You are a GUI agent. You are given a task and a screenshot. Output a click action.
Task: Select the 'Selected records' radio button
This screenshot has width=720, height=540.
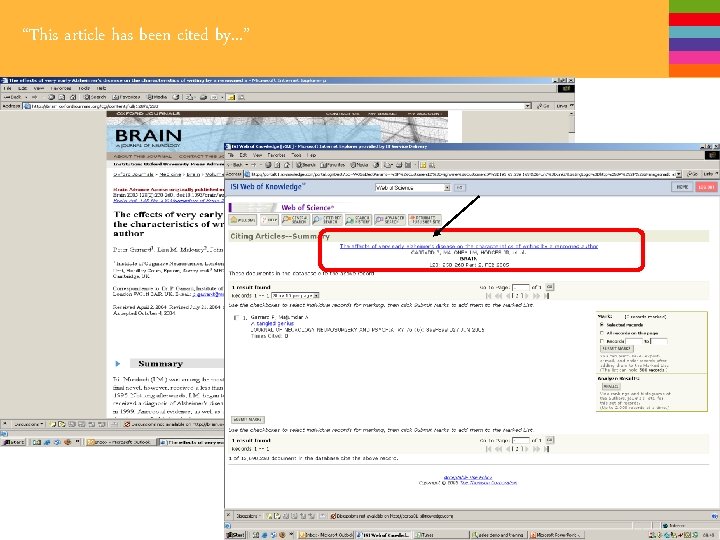tap(602, 325)
